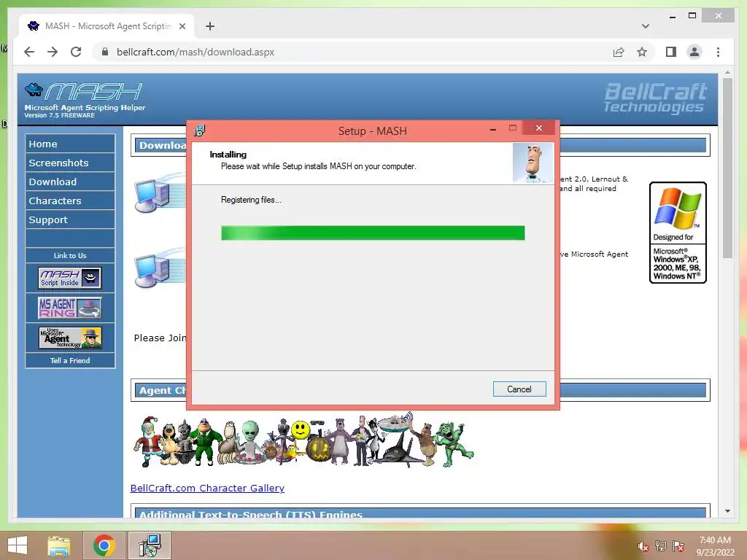This screenshot has width=747, height=560.
Task: Expand the tab search chevron
Action: click(x=645, y=26)
